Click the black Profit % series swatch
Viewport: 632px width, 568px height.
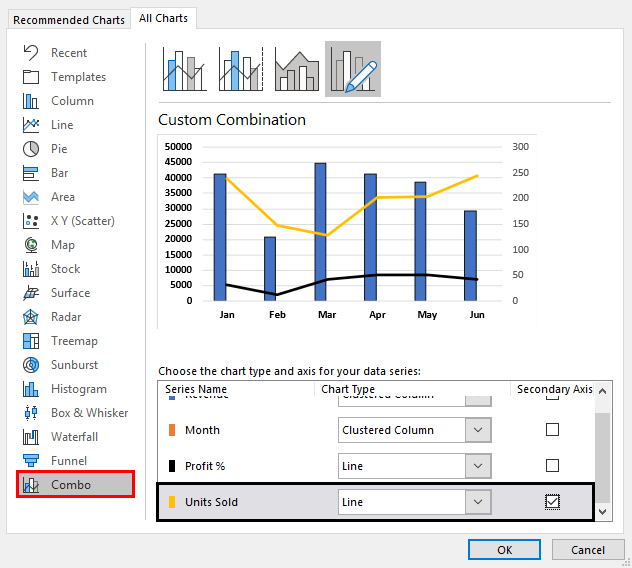172,466
